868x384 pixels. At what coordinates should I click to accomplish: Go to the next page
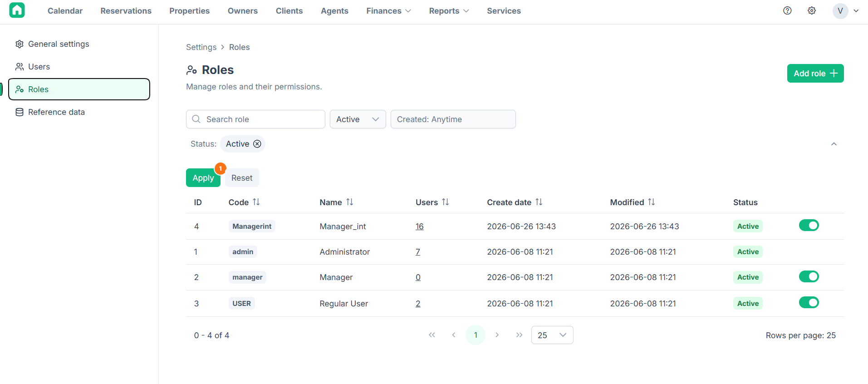(497, 335)
